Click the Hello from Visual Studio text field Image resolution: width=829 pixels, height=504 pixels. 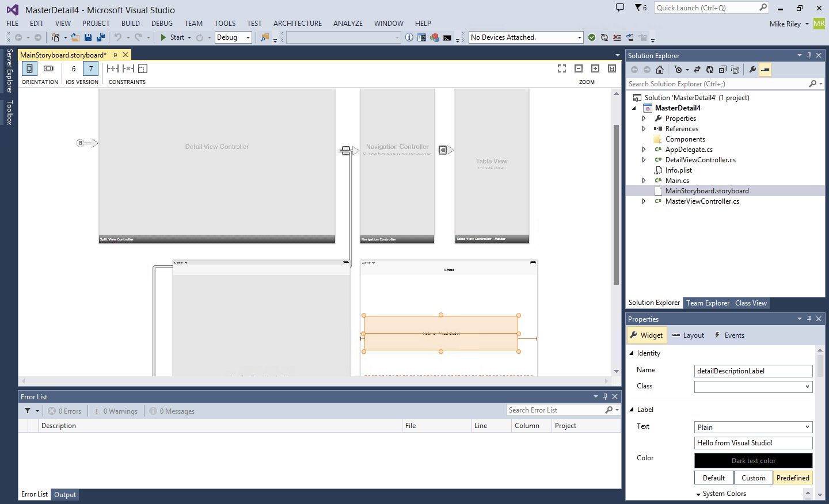pyautogui.click(x=754, y=443)
